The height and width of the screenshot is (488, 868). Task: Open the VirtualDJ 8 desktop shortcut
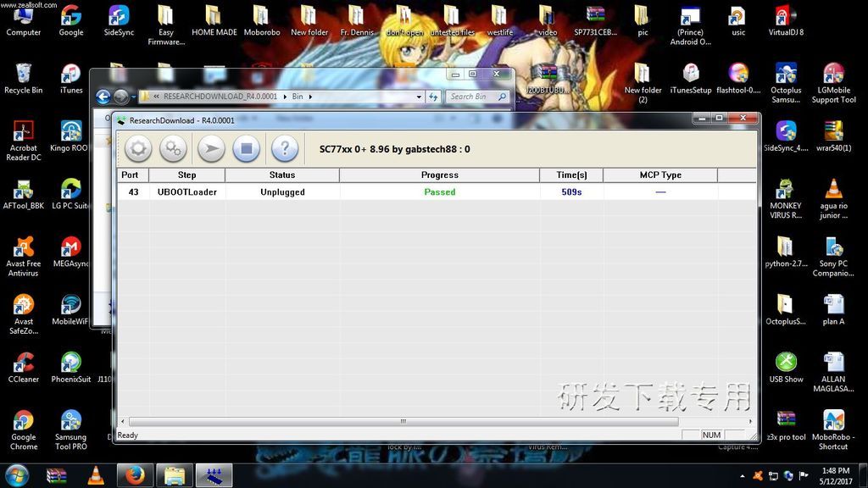(x=785, y=21)
